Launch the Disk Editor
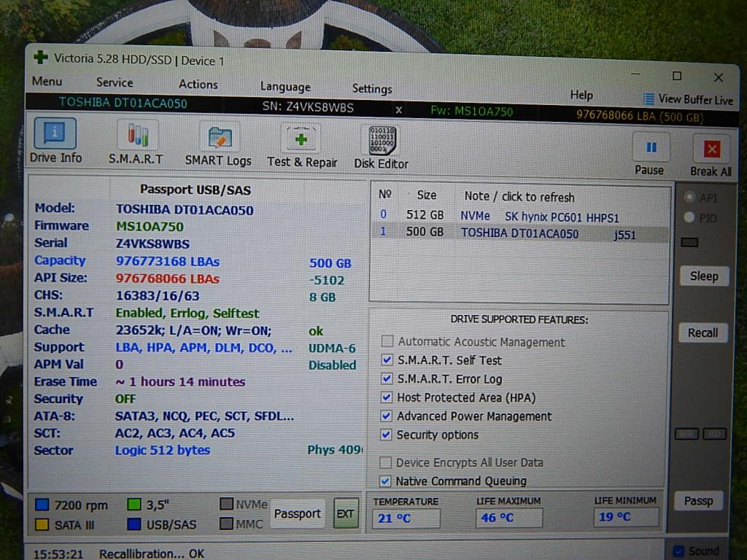Screen dimensions: 747x560 381,147
